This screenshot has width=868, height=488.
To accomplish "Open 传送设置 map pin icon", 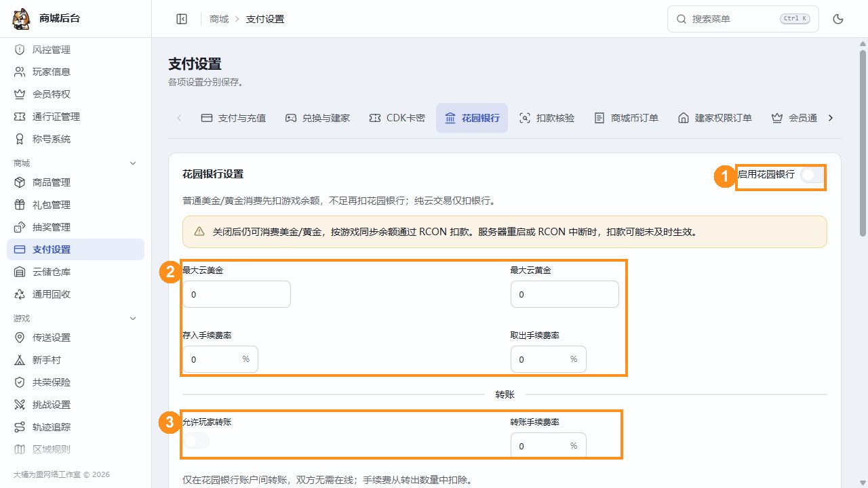I will pos(20,338).
